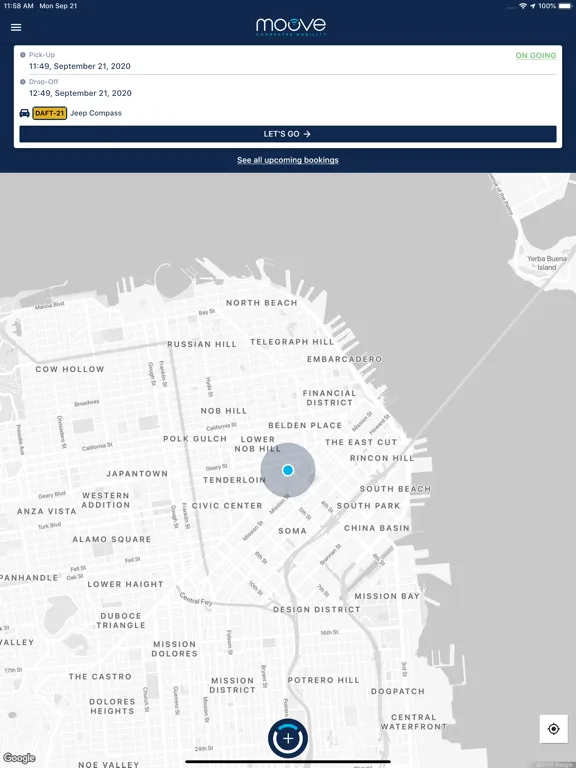The height and width of the screenshot is (768, 576).
Task: Tap drop-off time 12:49, September 21, 2020
Action: (80, 93)
